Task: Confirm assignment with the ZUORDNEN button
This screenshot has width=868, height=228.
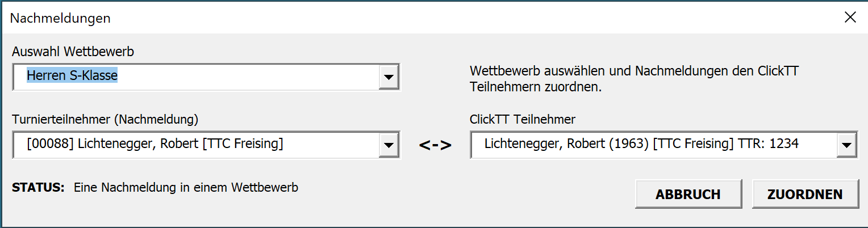Action: pyautogui.click(x=804, y=195)
